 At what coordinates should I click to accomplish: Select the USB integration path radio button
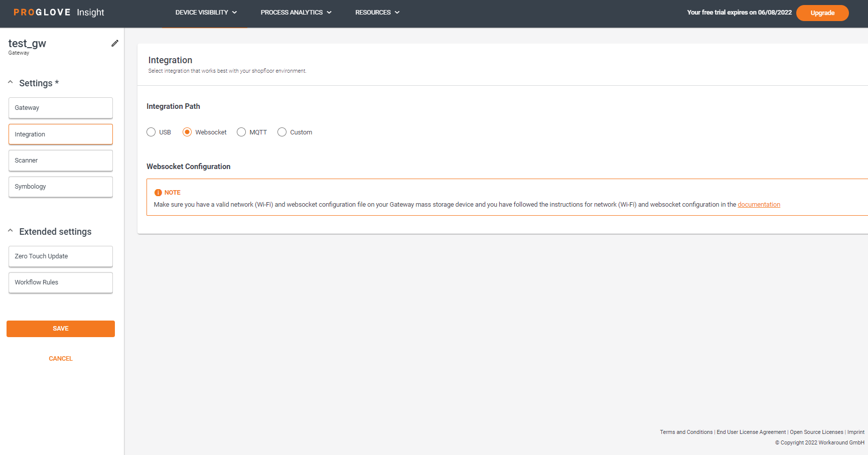click(151, 132)
